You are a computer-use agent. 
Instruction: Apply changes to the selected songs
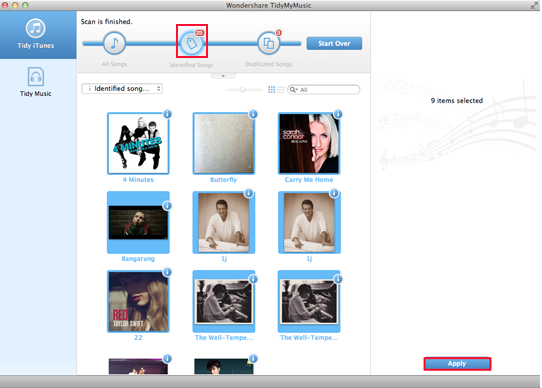pyautogui.click(x=457, y=364)
